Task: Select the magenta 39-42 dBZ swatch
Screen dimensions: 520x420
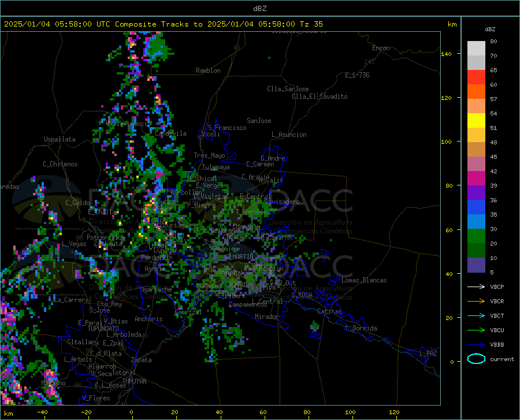Action: [x=476, y=179]
